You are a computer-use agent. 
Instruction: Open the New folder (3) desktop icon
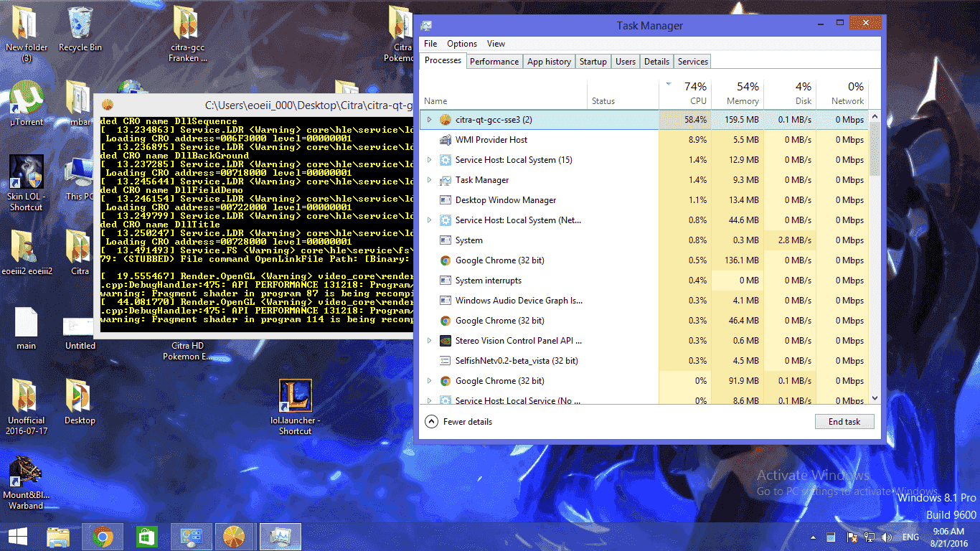(x=27, y=34)
